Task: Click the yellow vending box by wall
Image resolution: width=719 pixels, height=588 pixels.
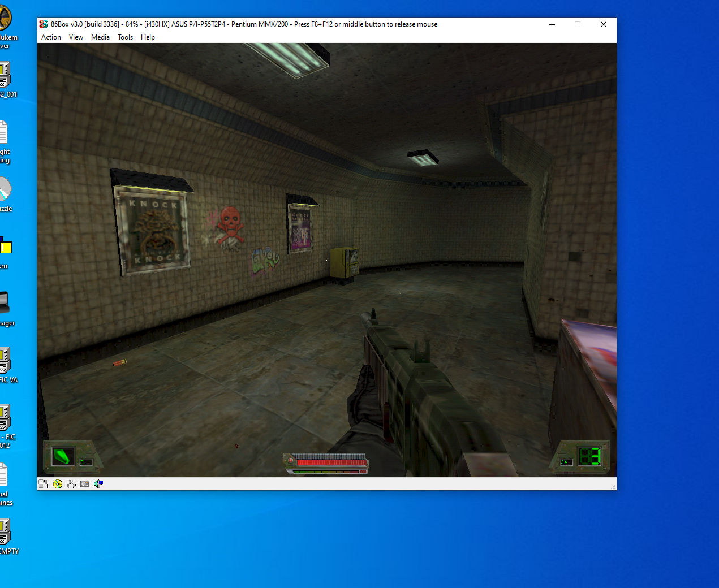Action: (344, 263)
